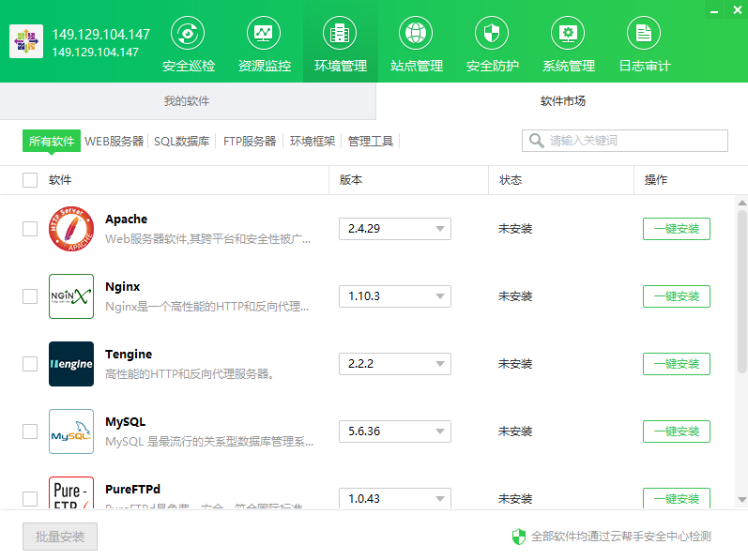Click the PureFTPd logo
This screenshot has width=748, height=560.
[71, 492]
